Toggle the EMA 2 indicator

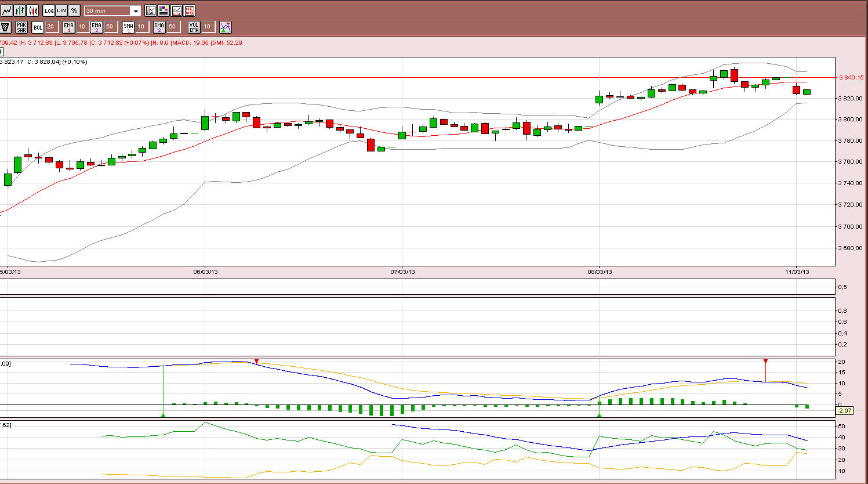click(97, 27)
